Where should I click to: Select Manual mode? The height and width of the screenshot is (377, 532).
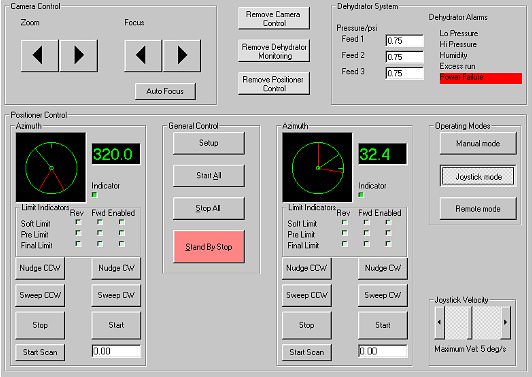(478, 143)
